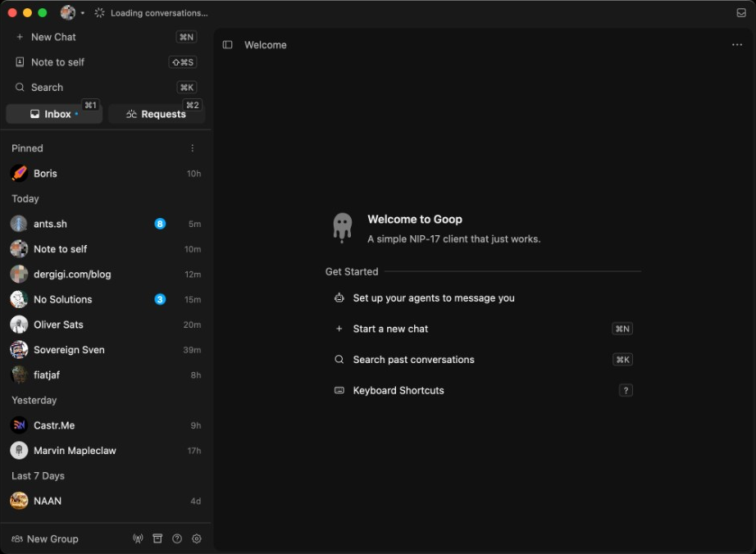Create a New Group

point(45,539)
